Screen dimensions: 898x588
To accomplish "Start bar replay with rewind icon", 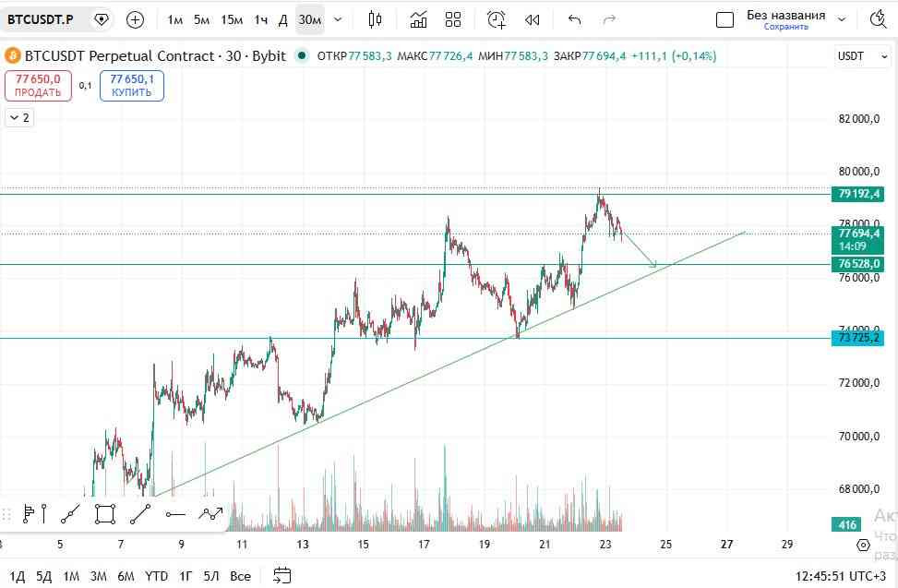I will pos(532,20).
